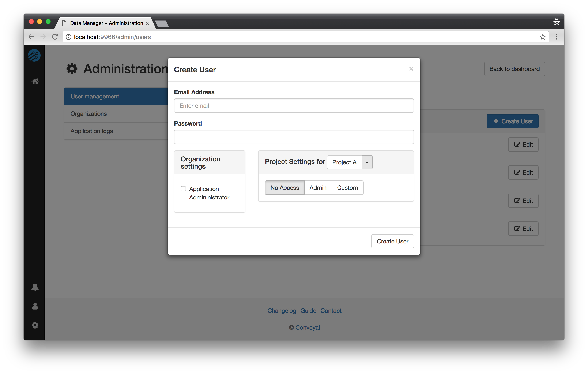Open notifications bell in the sidebar
Viewport: 588px width, 374px height.
click(35, 287)
